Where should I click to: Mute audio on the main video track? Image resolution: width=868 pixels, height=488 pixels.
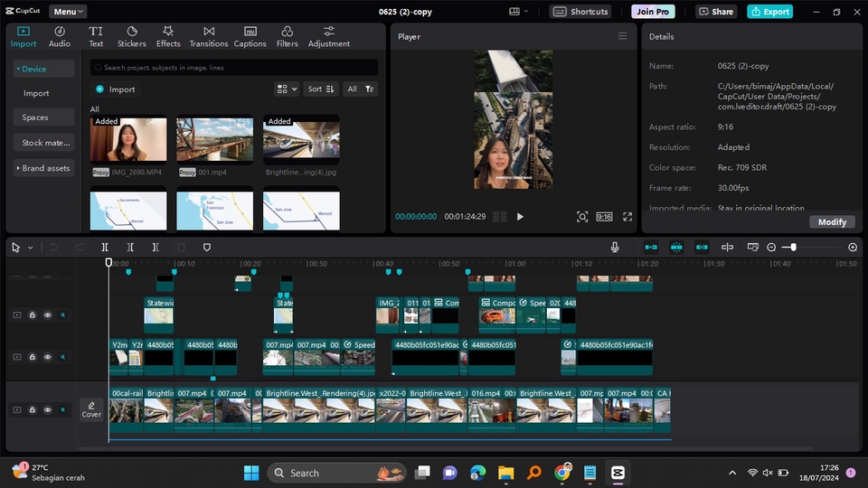[63, 410]
